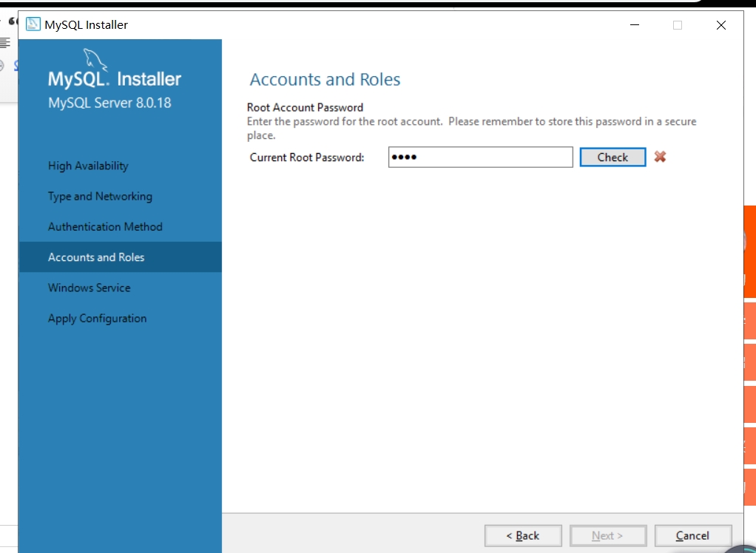756x553 pixels.
Task: Select Accounts and Roles step
Action: (120, 257)
